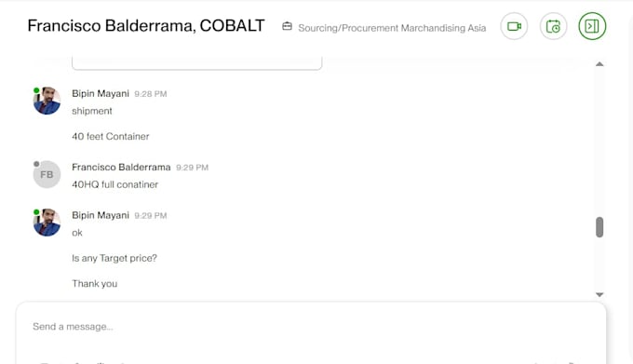Click the scroll down arrow in chat
This screenshot has width=633, height=364.
pyautogui.click(x=599, y=294)
